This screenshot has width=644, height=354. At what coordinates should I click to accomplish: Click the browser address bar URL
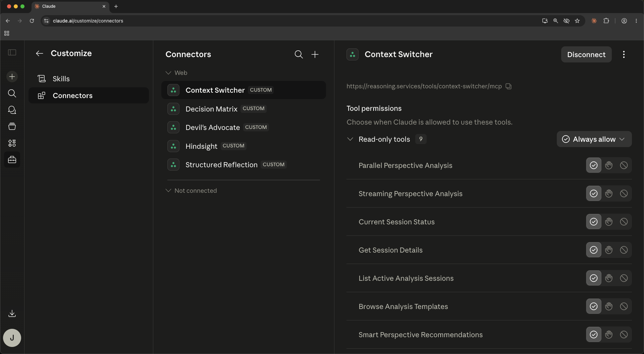[x=88, y=21]
